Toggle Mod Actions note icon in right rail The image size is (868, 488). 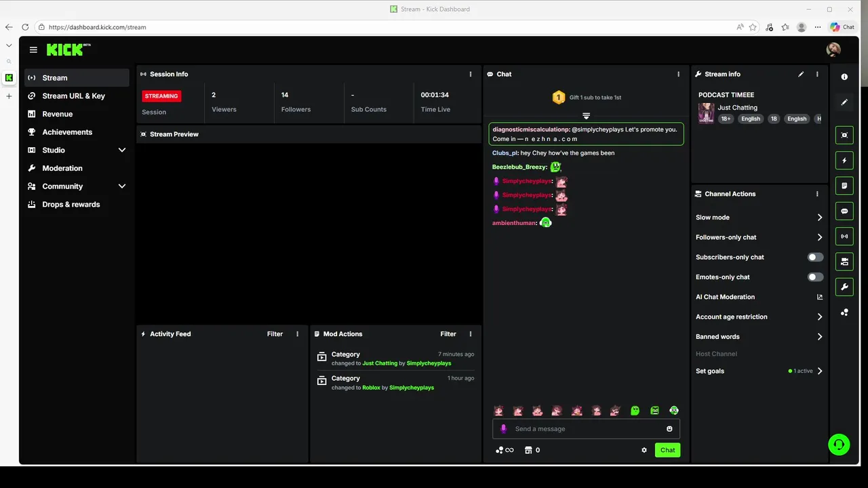(x=844, y=186)
